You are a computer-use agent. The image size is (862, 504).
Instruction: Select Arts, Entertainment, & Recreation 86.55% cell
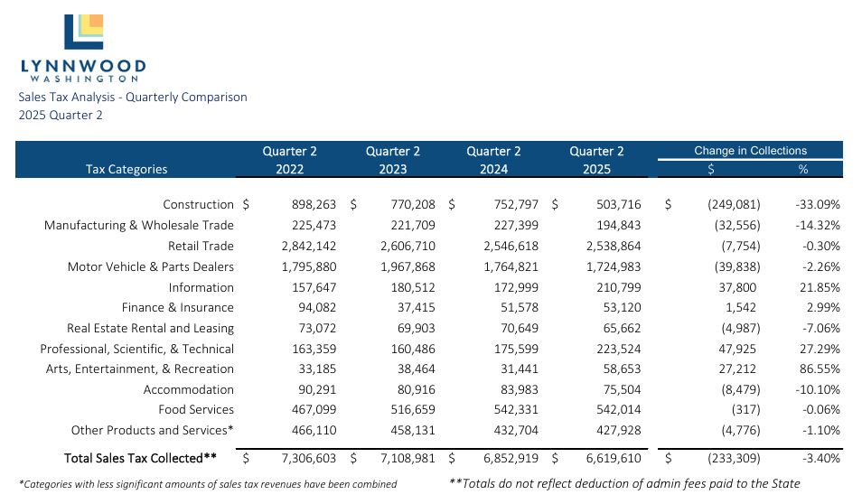(818, 369)
